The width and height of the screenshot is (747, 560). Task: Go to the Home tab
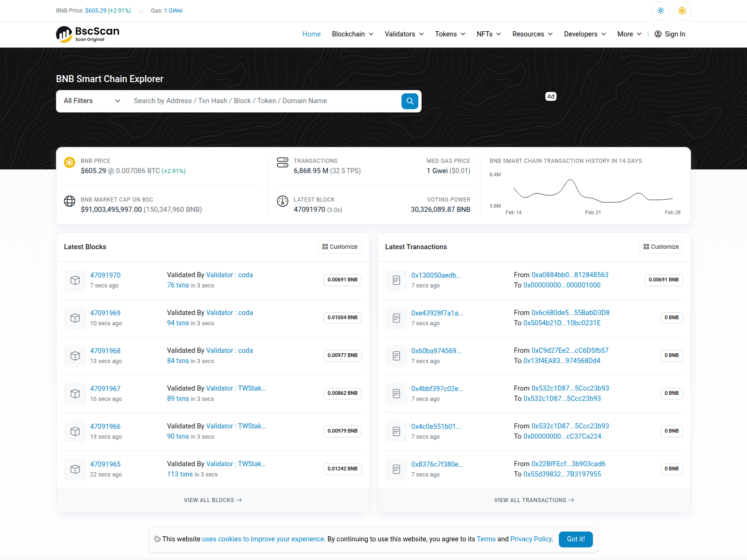pos(311,34)
